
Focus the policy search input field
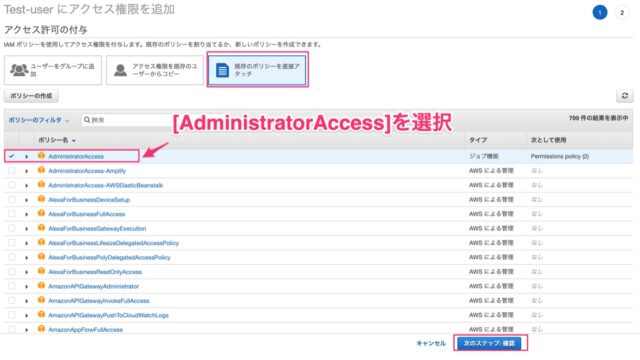[127, 120]
